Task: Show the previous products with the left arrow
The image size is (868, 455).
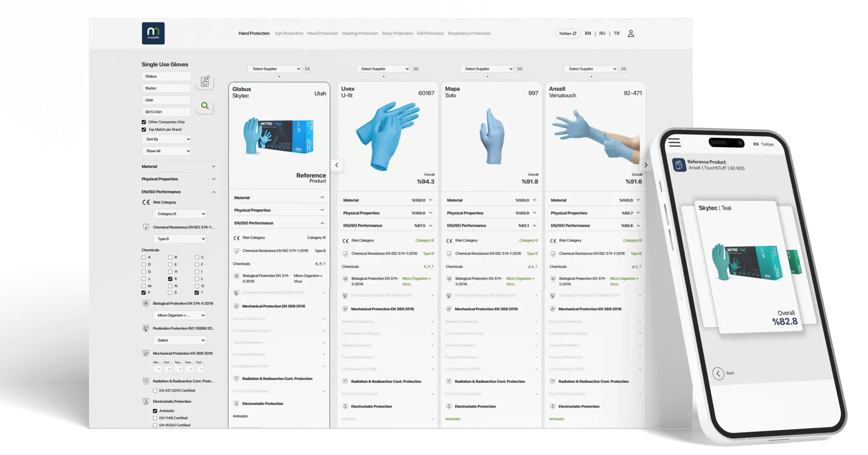Action: (x=337, y=165)
